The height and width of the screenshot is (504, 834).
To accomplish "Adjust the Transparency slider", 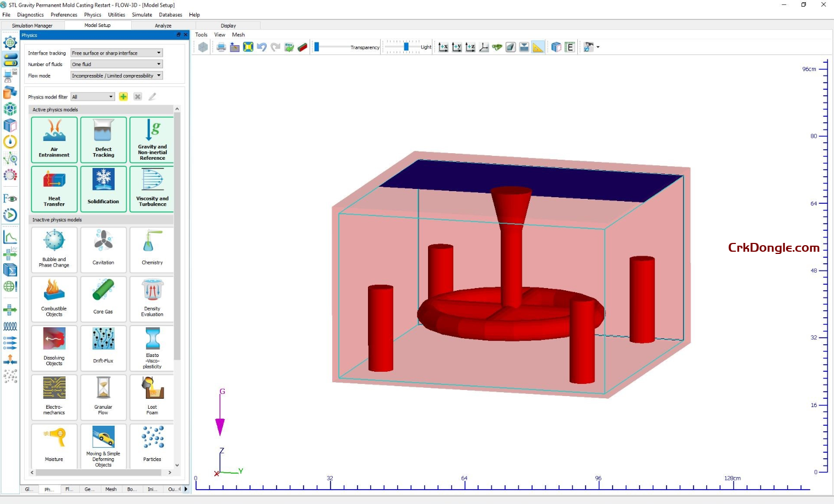I will [x=317, y=47].
